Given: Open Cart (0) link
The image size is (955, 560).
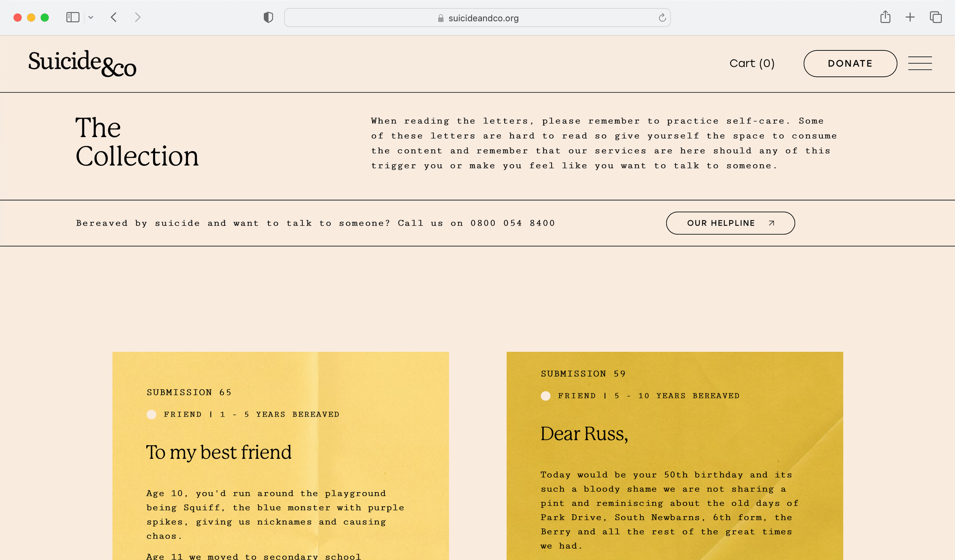Looking at the screenshot, I should click(752, 63).
